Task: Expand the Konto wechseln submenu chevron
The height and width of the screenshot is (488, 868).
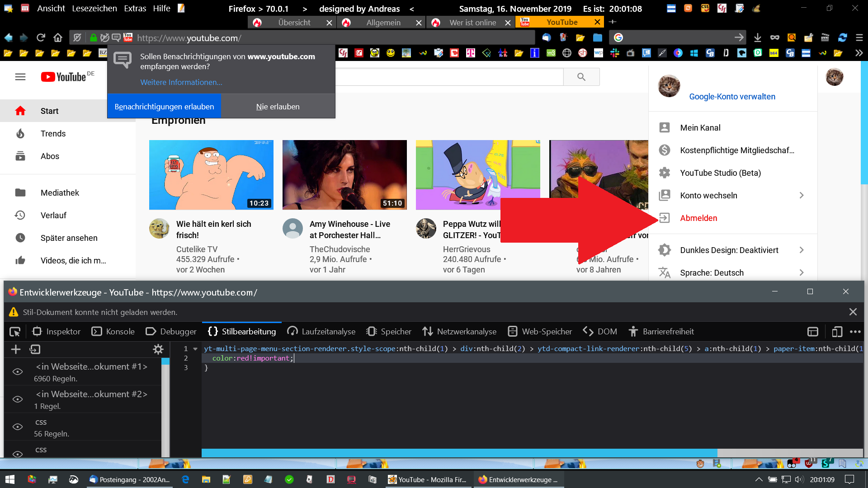Action: coord(802,196)
